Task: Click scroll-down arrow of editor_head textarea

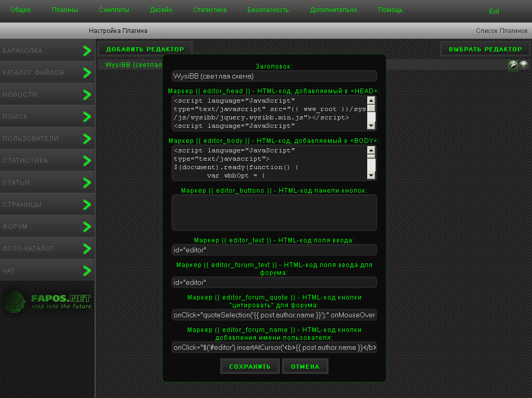Action: pos(371,126)
